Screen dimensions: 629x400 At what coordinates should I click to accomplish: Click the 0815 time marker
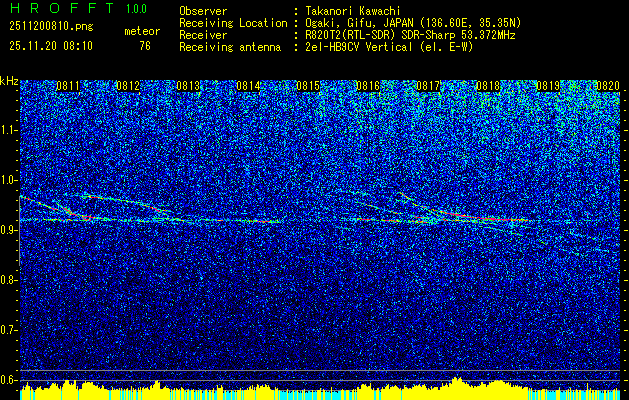tap(308, 85)
